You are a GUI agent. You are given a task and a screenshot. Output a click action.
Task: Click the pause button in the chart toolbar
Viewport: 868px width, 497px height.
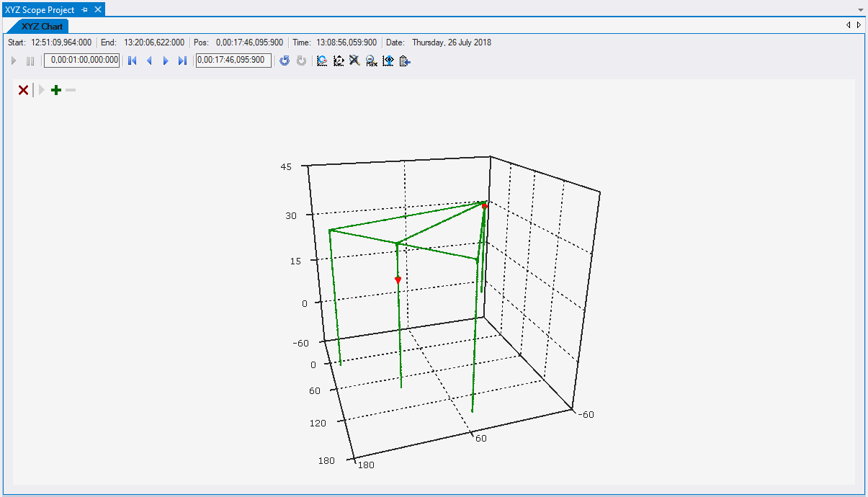(30, 61)
